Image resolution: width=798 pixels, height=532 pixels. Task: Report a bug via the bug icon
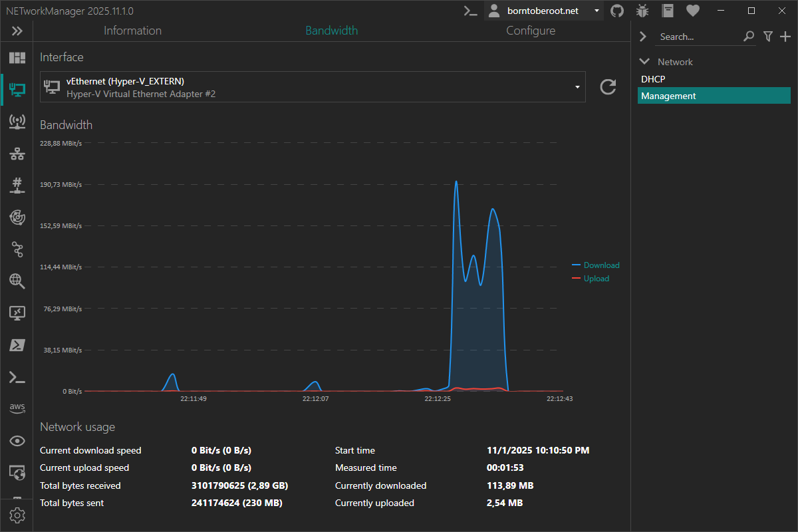pyautogui.click(x=642, y=11)
